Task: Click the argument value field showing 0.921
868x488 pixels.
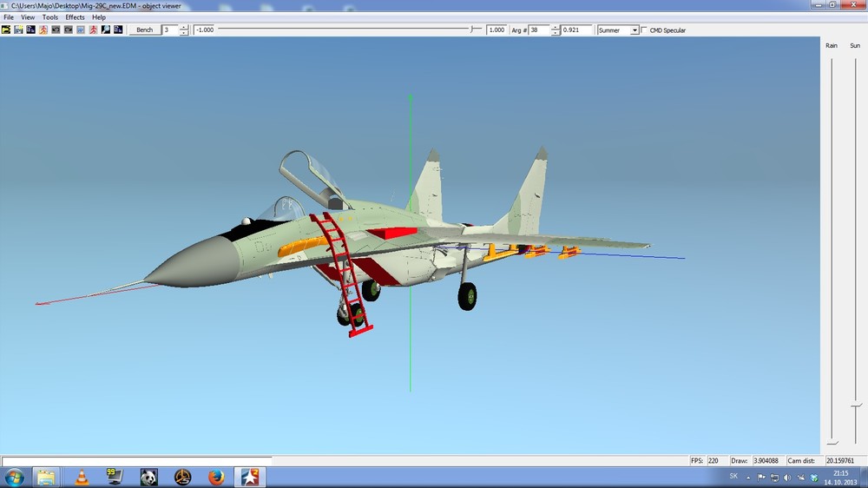Action: (x=576, y=30)
